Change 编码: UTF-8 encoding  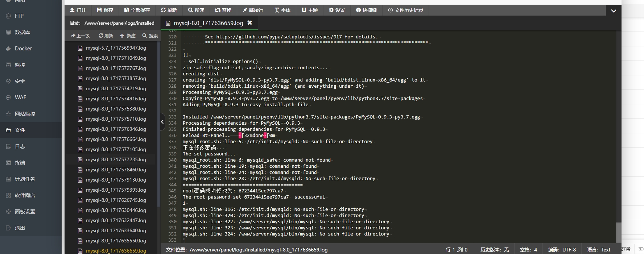562,250
